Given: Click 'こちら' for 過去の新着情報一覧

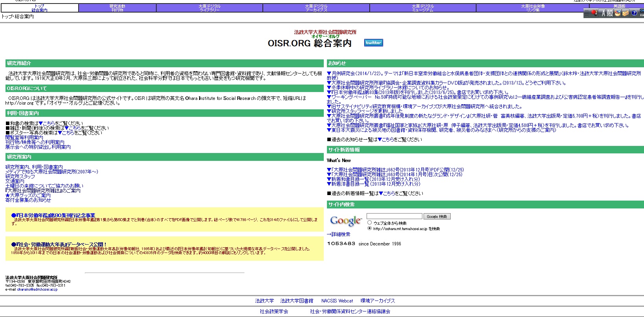Looking at the screenshot, I should coord(387,194).
